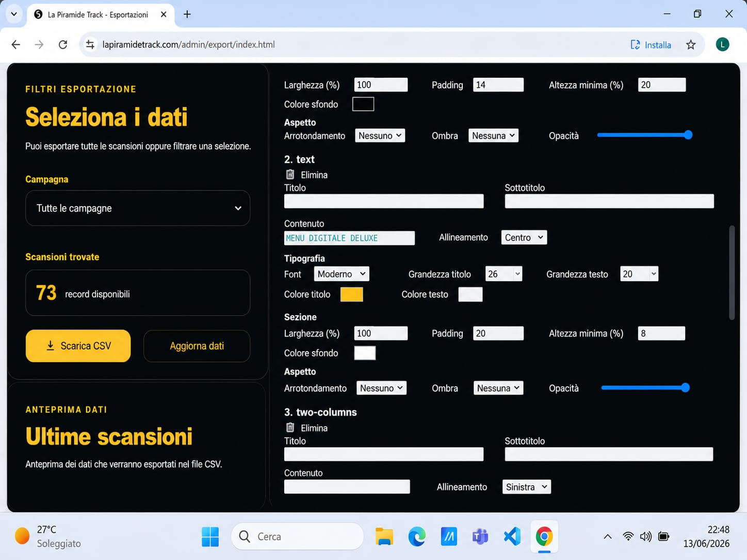Click Elimina for the 3. two-columns section
The image size is (747, 560).
[314, 428]
